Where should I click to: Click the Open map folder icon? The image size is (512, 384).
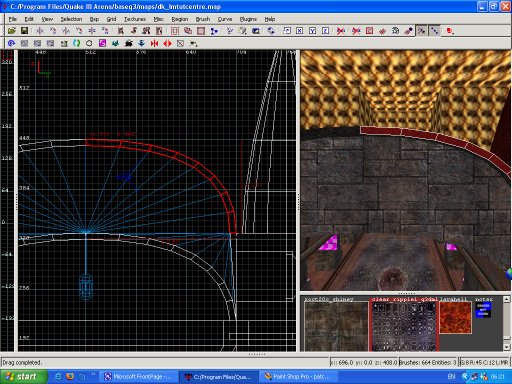pyautogui.click(x=12, y=31)
